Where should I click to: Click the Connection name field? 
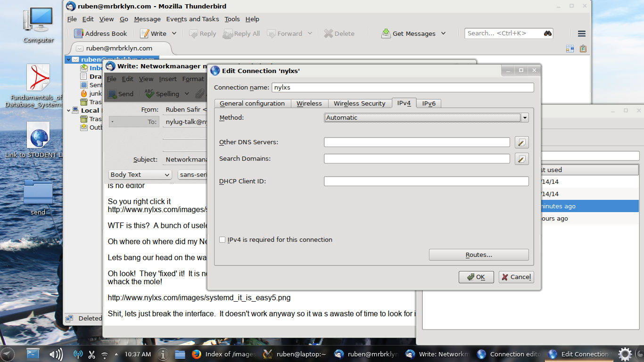[x=403, y=88]
